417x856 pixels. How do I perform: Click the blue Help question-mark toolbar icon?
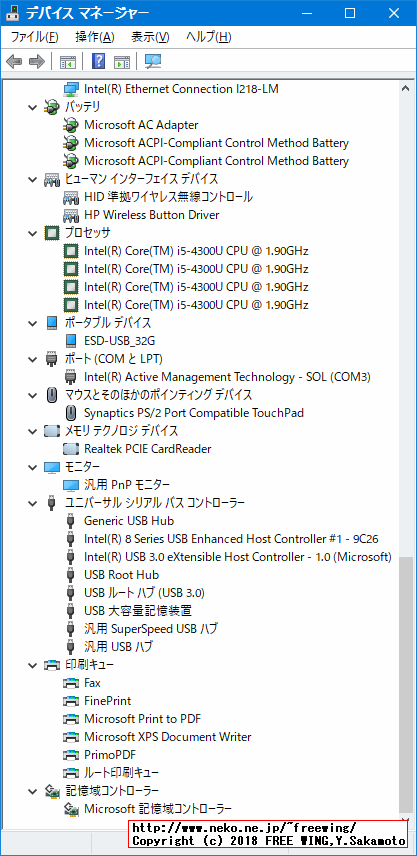tap(98, 61)
